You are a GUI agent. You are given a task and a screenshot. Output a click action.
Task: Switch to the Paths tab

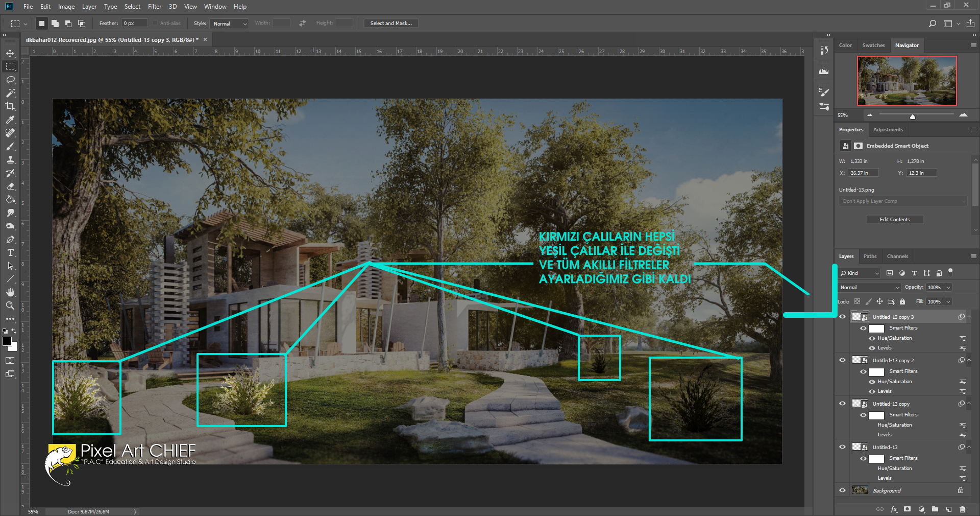(x=870, y=256)
